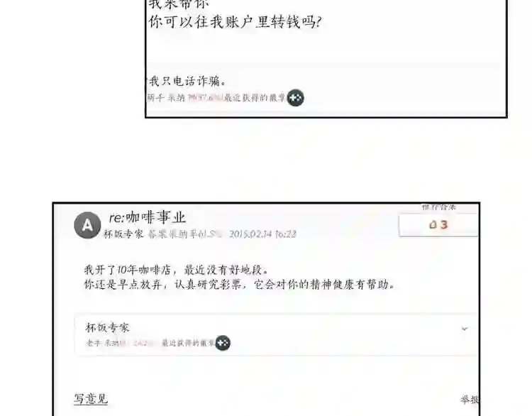
Task: Click the 2015.02.14 timestamp
Action: pos(262,234)
